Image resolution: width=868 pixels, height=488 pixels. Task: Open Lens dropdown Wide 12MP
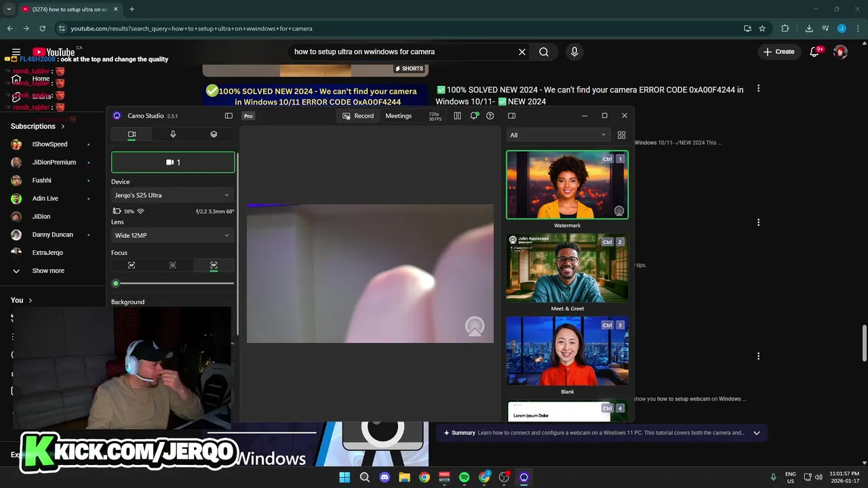coord(172,235)
